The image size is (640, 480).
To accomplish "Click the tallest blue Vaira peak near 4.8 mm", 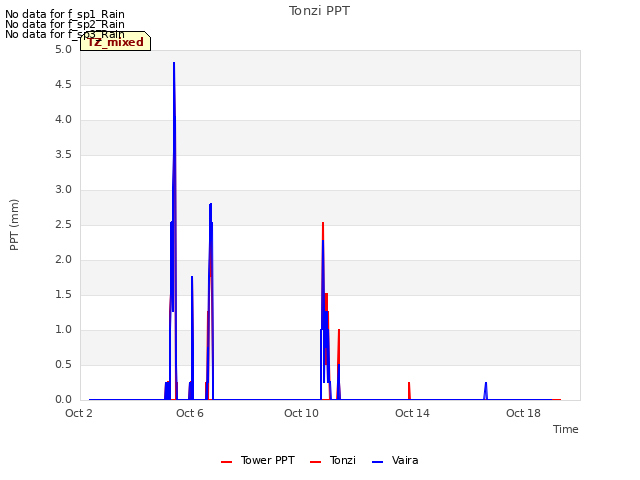I will [x=174, y=64].
